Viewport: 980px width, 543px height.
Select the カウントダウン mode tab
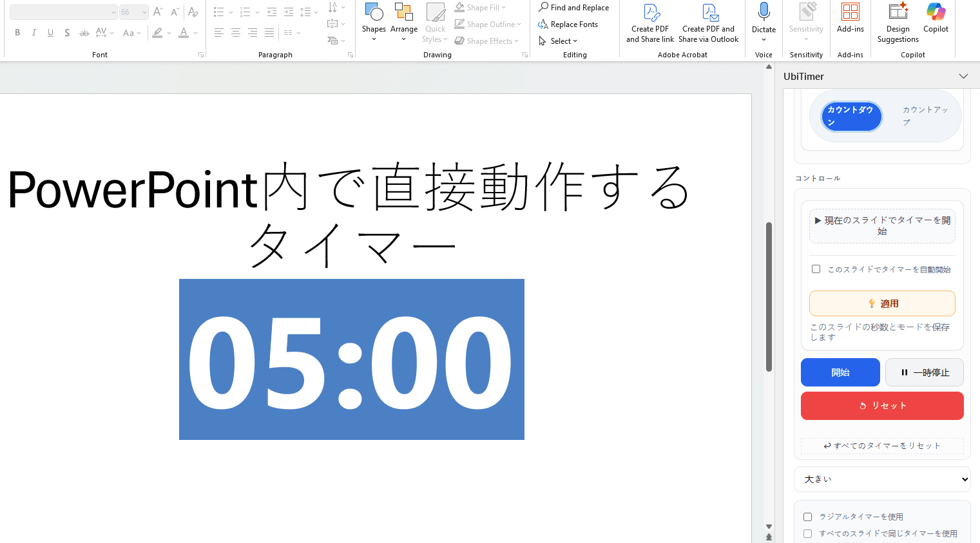pyautogui.click(x=851, y=116)
